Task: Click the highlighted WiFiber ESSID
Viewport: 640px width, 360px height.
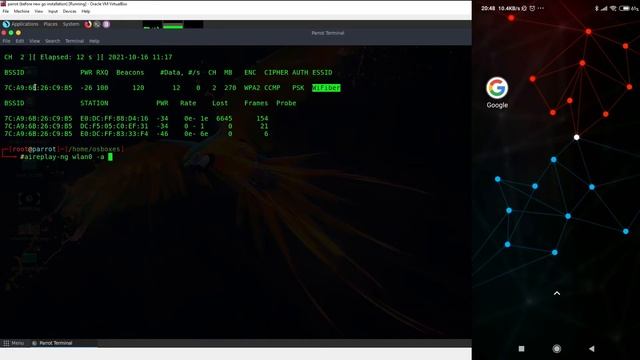Action: (326, 88)
